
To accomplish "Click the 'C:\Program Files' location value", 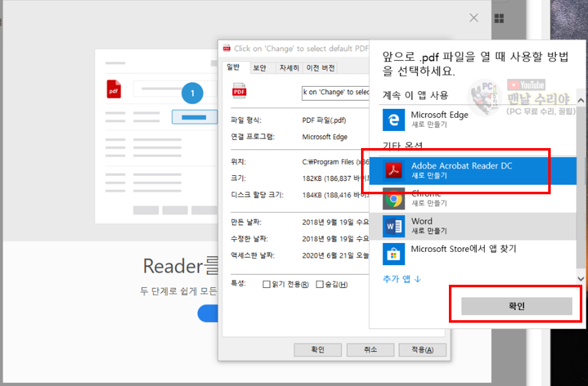I will coord(336,162).
